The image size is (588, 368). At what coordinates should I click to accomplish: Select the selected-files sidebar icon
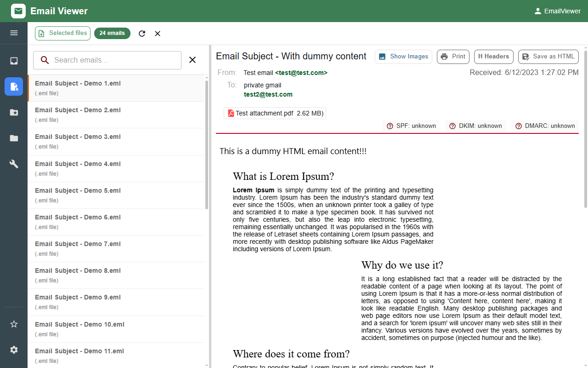click(14, 86)
